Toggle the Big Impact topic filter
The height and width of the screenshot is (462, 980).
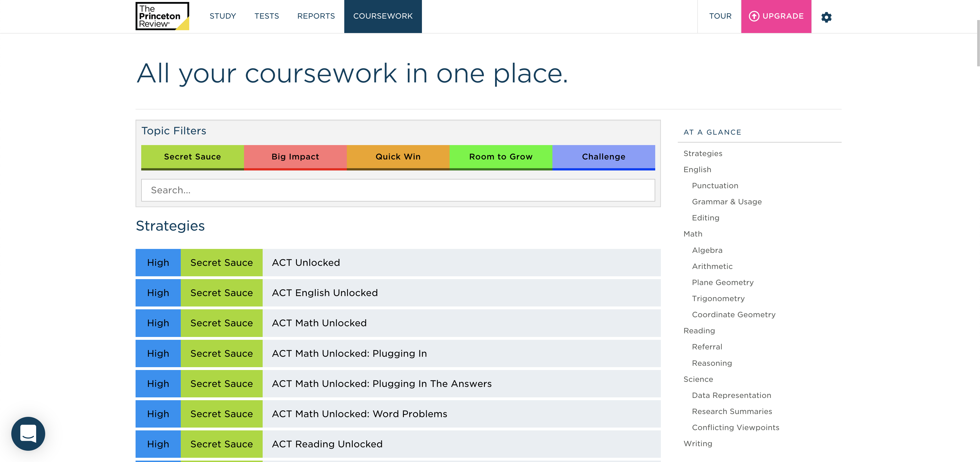tap(295, 157)
